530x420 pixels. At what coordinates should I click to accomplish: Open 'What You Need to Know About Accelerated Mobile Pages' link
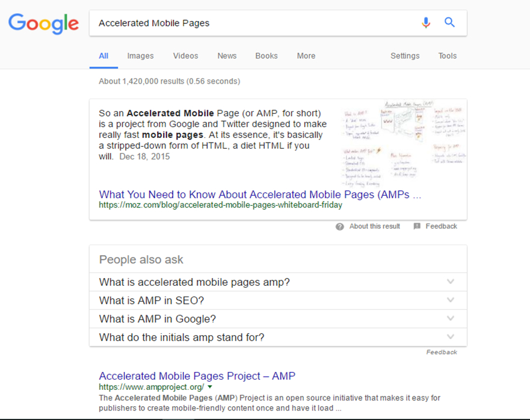[x=260, y=194]
